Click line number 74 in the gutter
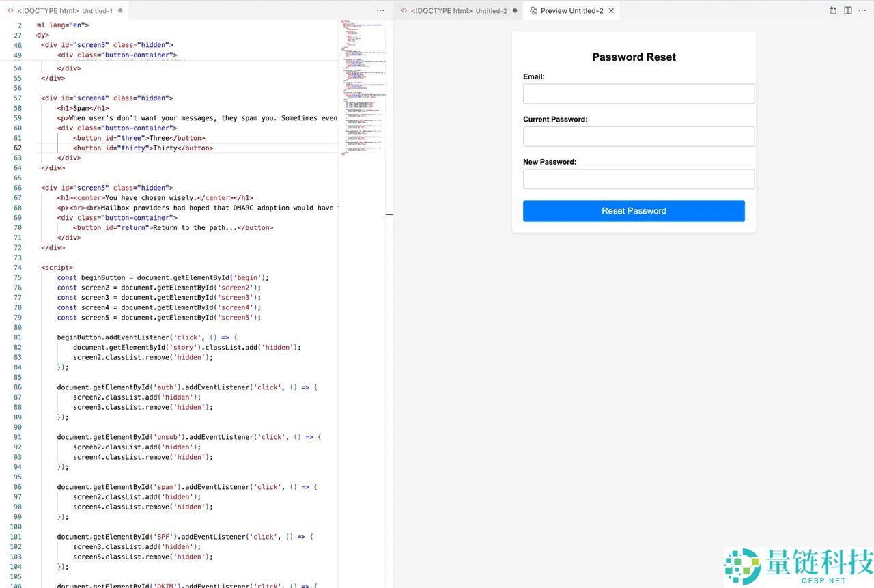The width and height of the screenshot is (874, 588). [x=18, y=268]
